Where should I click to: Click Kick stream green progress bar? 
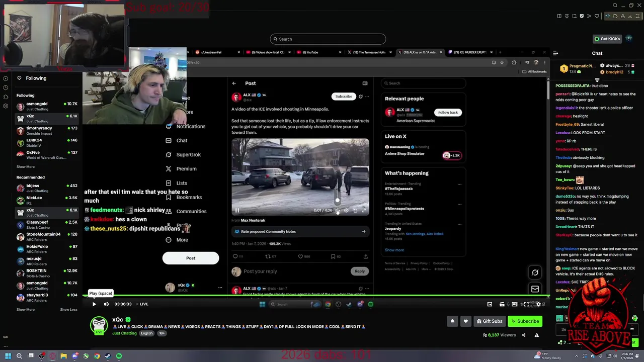point(315,296)
